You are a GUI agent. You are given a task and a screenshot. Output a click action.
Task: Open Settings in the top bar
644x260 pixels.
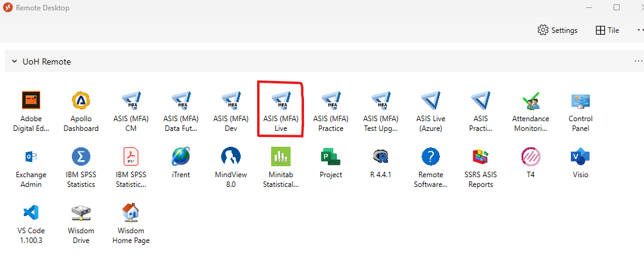click(557, 30)
